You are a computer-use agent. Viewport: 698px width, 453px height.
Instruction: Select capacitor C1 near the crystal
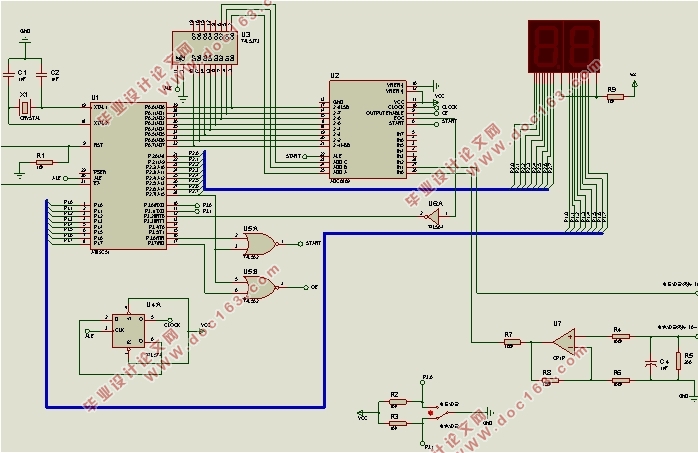click(x=9, y=75)
